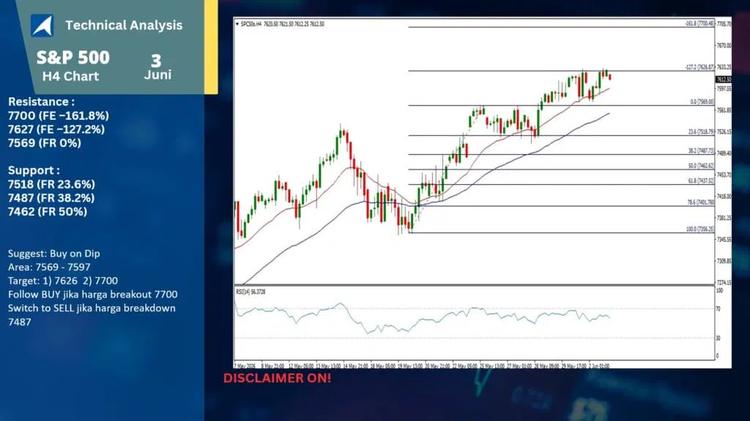
Task: Click the date number '3'
Action: 156,61
